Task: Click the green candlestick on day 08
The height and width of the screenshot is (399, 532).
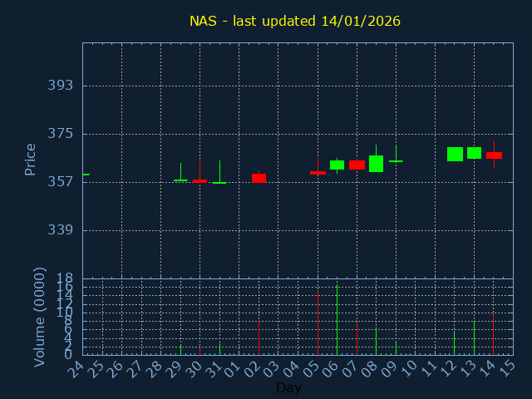Action: (376, 163)
